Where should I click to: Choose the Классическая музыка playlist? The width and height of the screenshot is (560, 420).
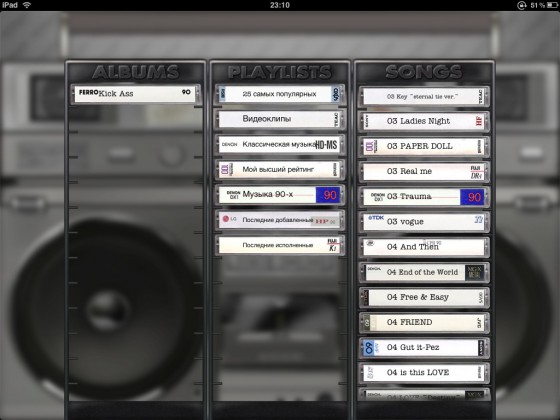280,145
